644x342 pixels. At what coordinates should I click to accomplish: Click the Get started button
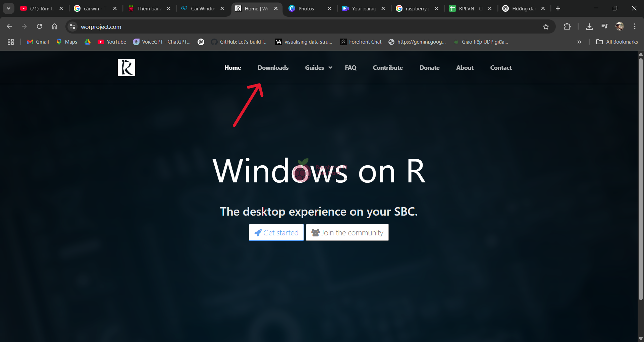pyautogui.click(x=276, y=232)
